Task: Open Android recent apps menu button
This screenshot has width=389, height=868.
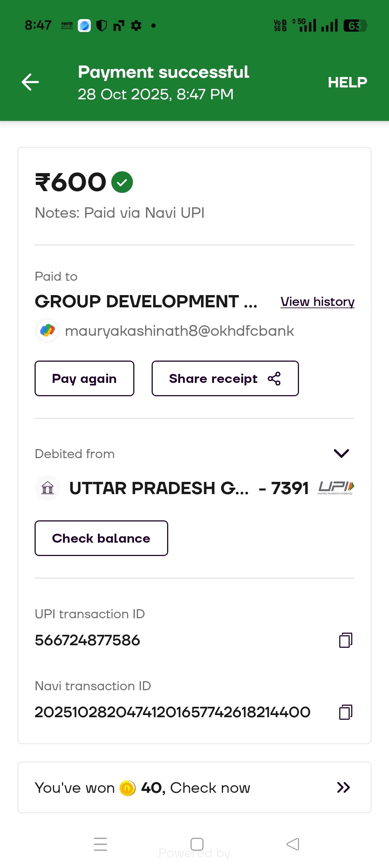Action: point(100,844)
